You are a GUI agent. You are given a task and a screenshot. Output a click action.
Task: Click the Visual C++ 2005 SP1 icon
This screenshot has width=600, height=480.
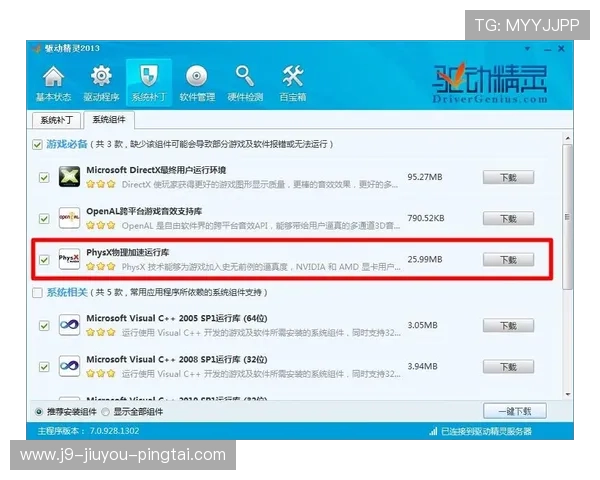click(x=69, y=325)
